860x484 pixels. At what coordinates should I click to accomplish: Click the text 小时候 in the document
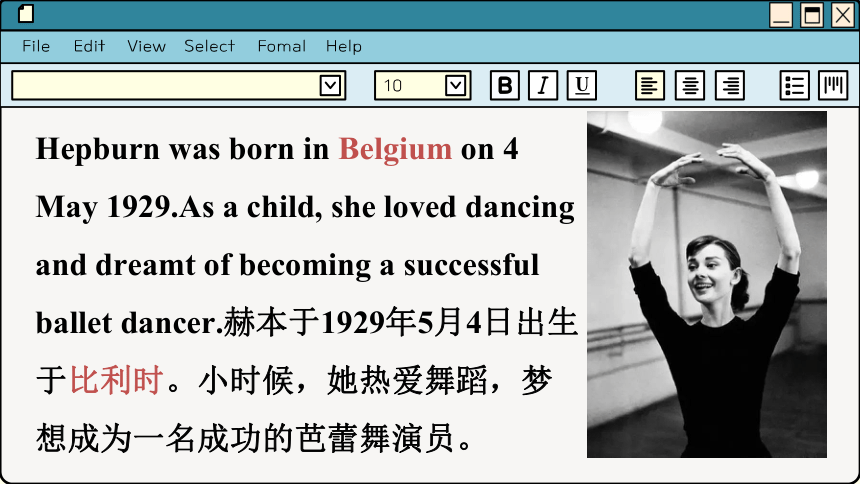click(x=246, y=380)
